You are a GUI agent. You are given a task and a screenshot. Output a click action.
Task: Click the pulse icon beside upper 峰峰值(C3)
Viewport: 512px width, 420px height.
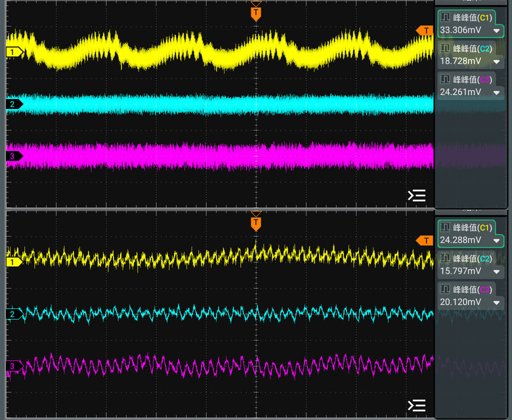tap(445, 79)
